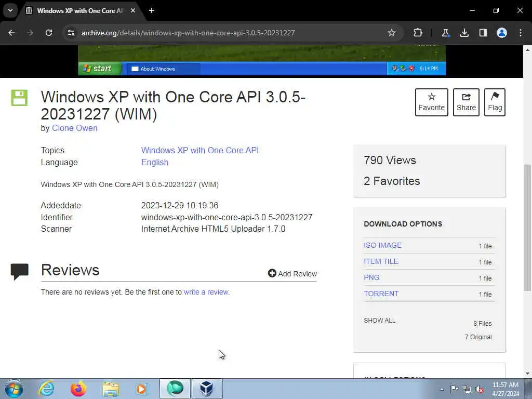The width and height of the screenshot is (532, 399).
Task: Open network icon in system tray
Action: pyautogui.click(x=467, y=389)
